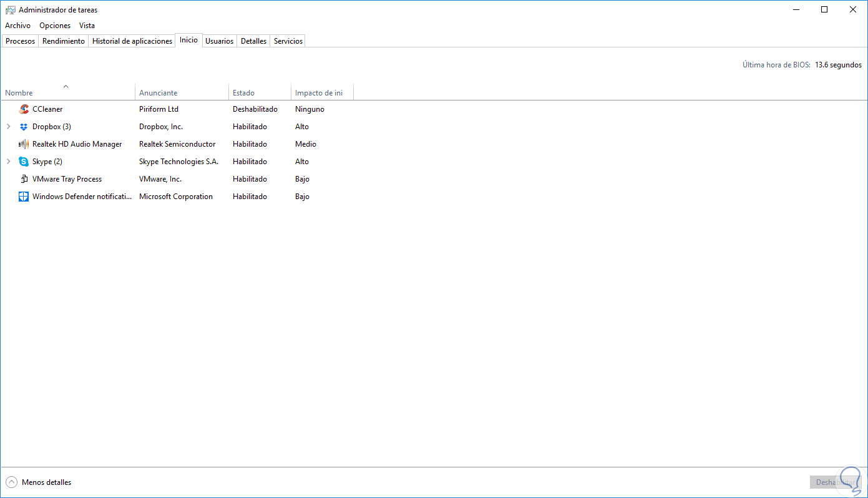Open the Archivo menu

[17, 26]
